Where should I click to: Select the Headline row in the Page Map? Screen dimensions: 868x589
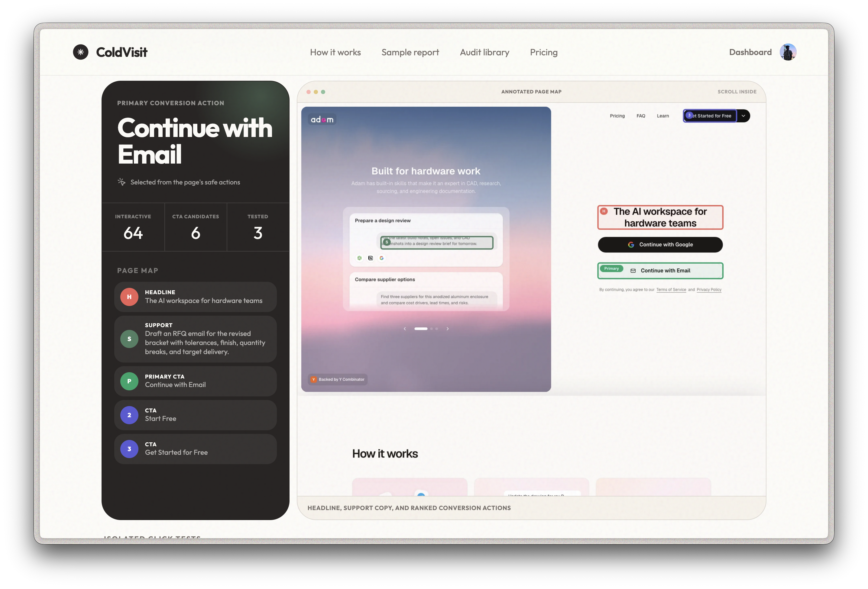point(195,297)
